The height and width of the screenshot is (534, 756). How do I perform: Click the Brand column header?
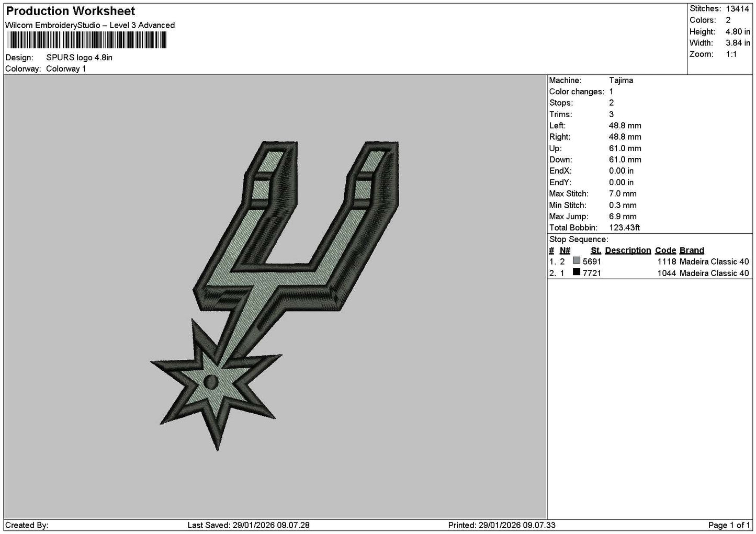(x=692, y=251)
